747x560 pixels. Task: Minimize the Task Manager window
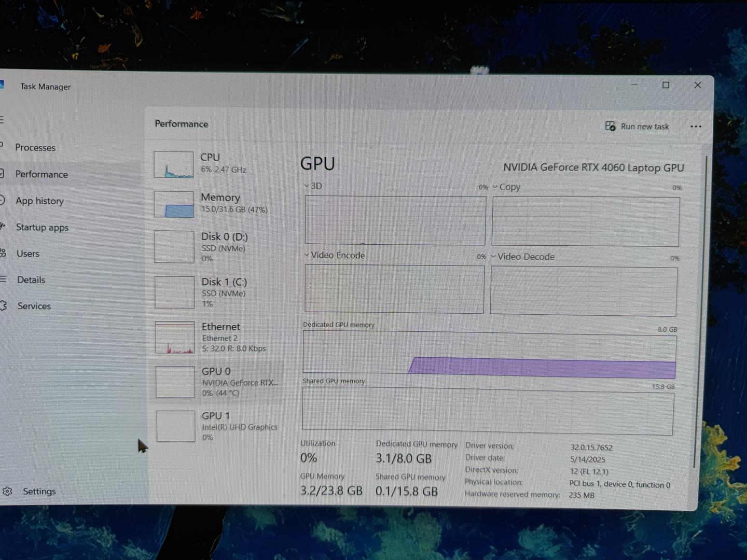[634, 85]
